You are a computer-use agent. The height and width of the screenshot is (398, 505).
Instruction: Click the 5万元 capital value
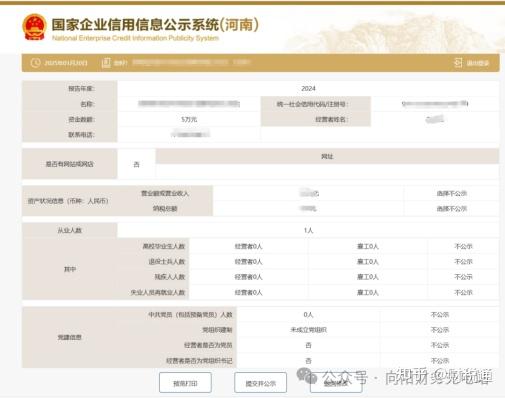(x=189, y=119)
